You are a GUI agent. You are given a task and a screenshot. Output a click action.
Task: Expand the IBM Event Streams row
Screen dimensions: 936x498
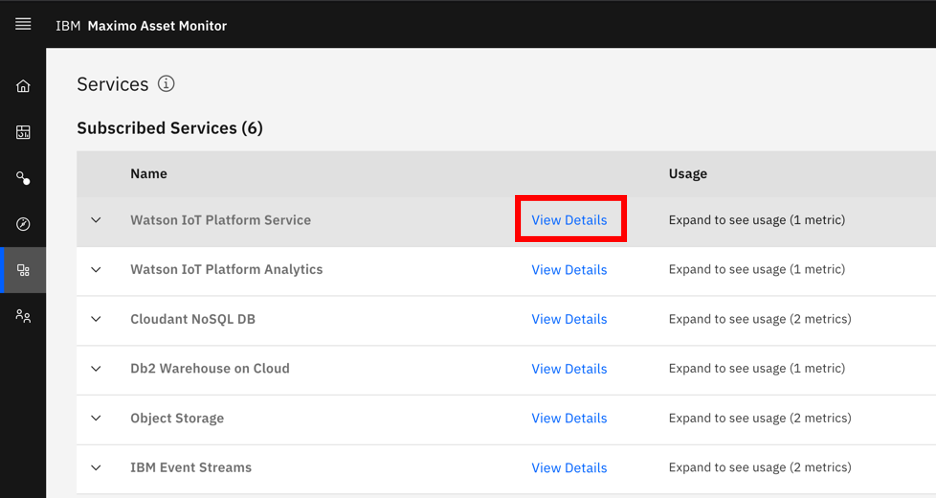(96, 468)
